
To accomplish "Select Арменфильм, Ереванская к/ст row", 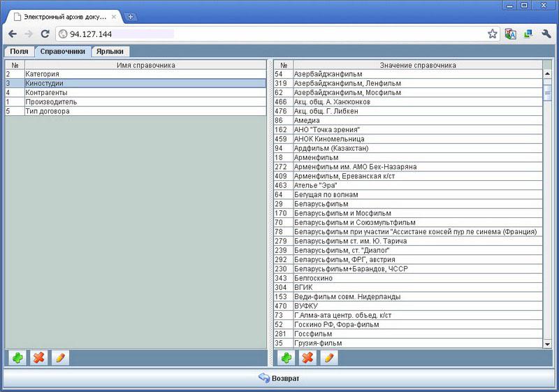I will coord(408,175).
